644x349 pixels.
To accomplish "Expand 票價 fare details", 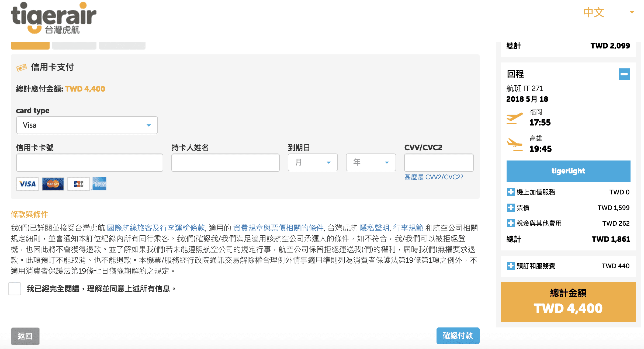I will [x=511, y=208].
